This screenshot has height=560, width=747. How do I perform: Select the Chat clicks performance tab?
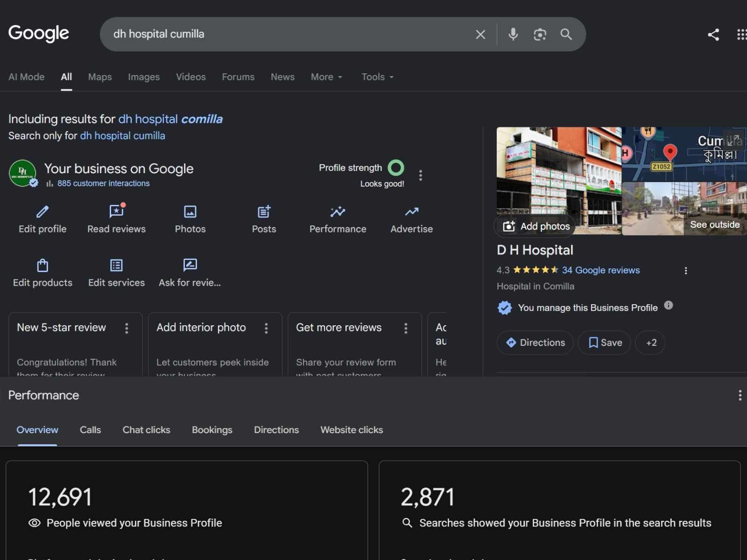pos(146,430)
